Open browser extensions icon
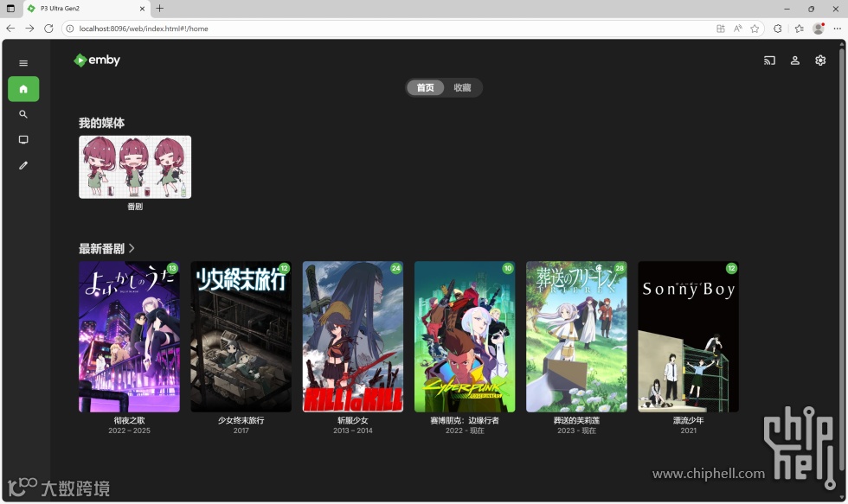848x504 pixels. click(x=778, y=29)
